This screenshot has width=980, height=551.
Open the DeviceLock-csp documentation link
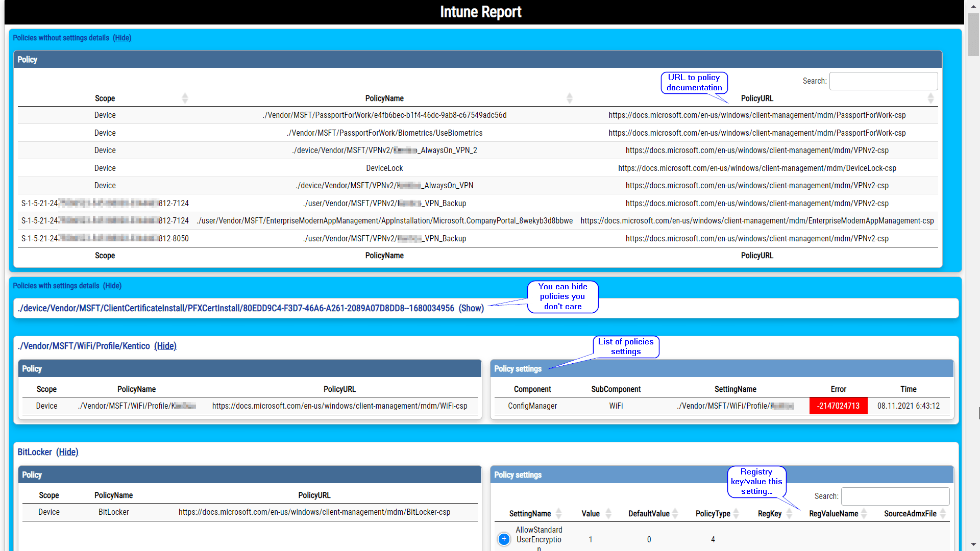click(757, 168)
